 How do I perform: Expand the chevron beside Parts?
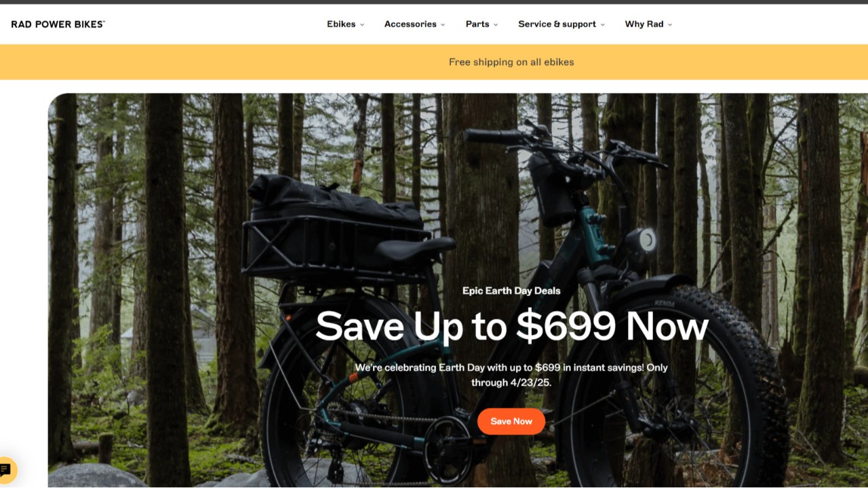pos(496,24)
